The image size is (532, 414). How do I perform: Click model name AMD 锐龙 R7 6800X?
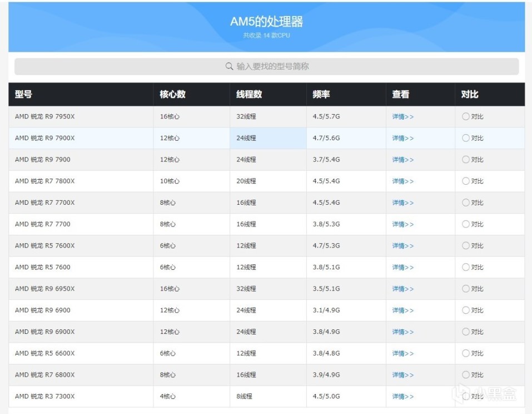click(x=45, y=374)
